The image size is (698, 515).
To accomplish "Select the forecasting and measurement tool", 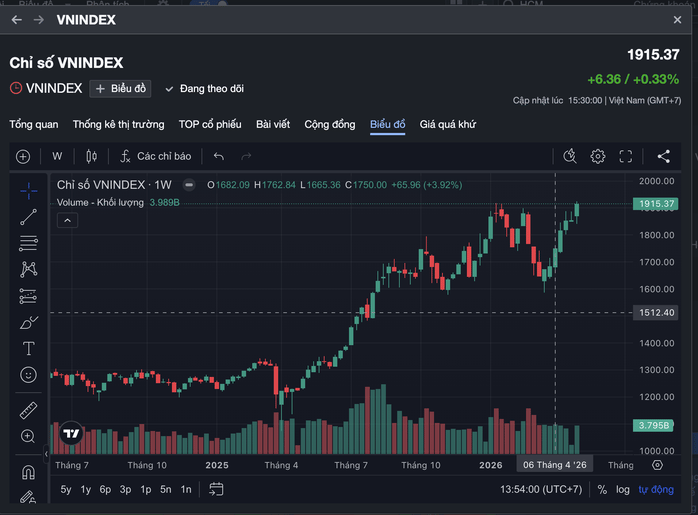I will pyautogui.click(x=28, y=296).
